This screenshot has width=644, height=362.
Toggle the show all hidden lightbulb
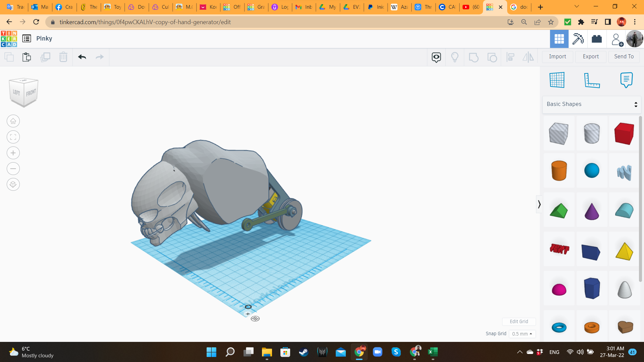point(454,57)
